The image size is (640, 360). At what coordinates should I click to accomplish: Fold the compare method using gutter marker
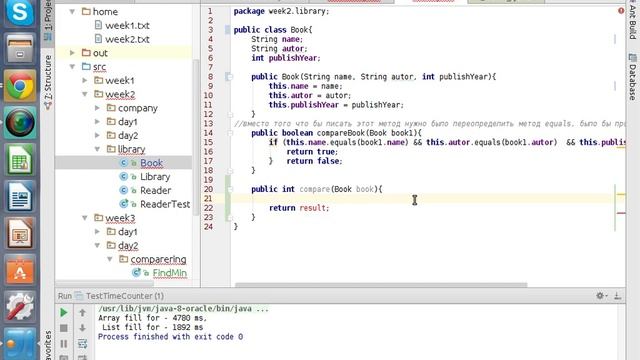[x=230, y=189]
